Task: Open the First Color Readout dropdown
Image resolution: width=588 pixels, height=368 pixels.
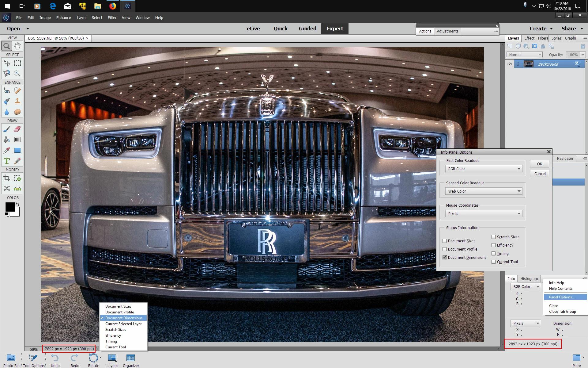Action: tap(484, 169)
